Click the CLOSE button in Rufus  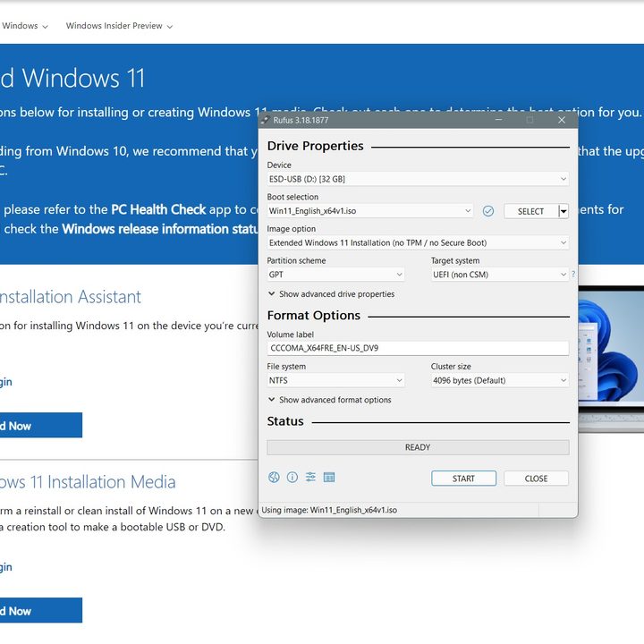[x=536, y=479]
